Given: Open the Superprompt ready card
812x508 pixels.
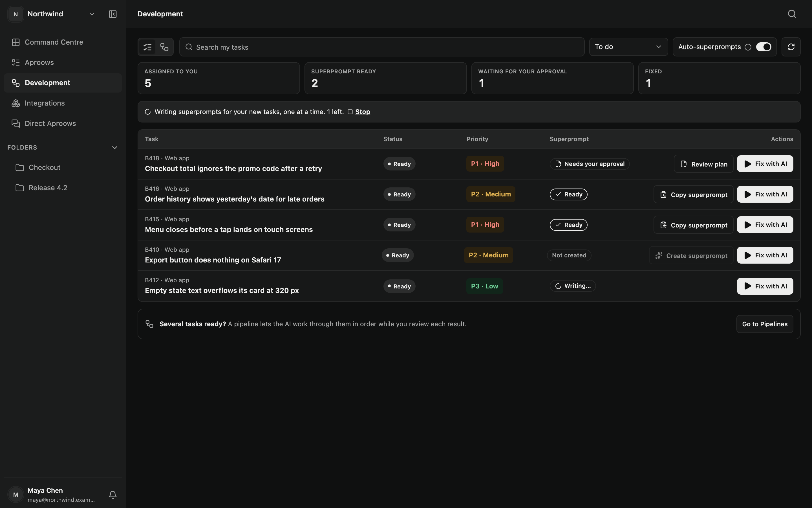Looking at the screenshot, I should pos(385,78).
